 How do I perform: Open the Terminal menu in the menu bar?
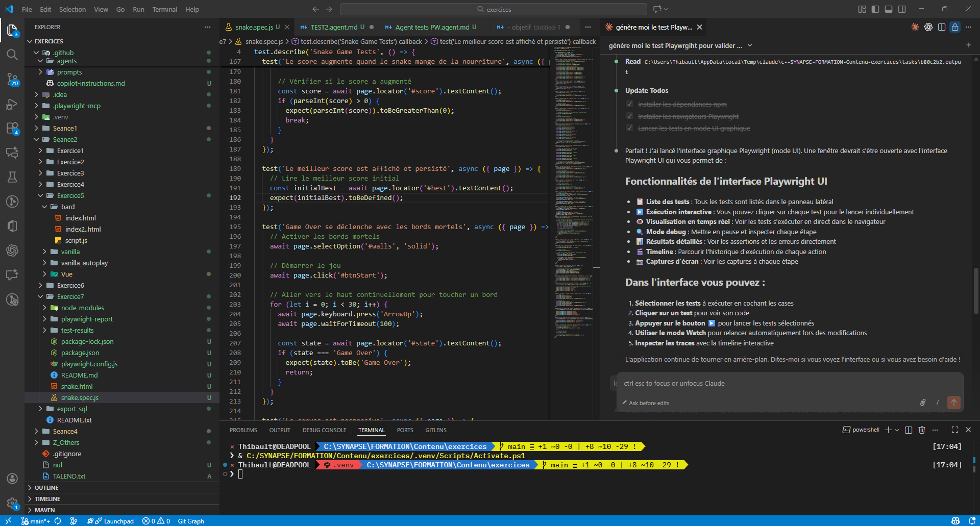[164, 9]
